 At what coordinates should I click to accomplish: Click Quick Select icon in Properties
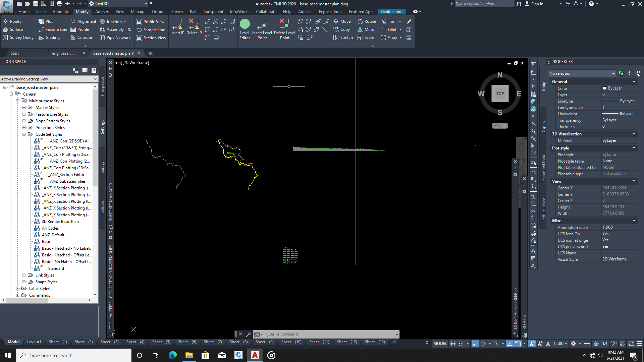pyautogui.click(x=638, y=73)
